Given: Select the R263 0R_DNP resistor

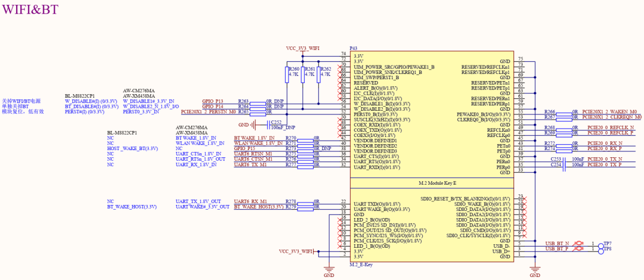Looking at the screenshot, I should click(x=258, y=104).
